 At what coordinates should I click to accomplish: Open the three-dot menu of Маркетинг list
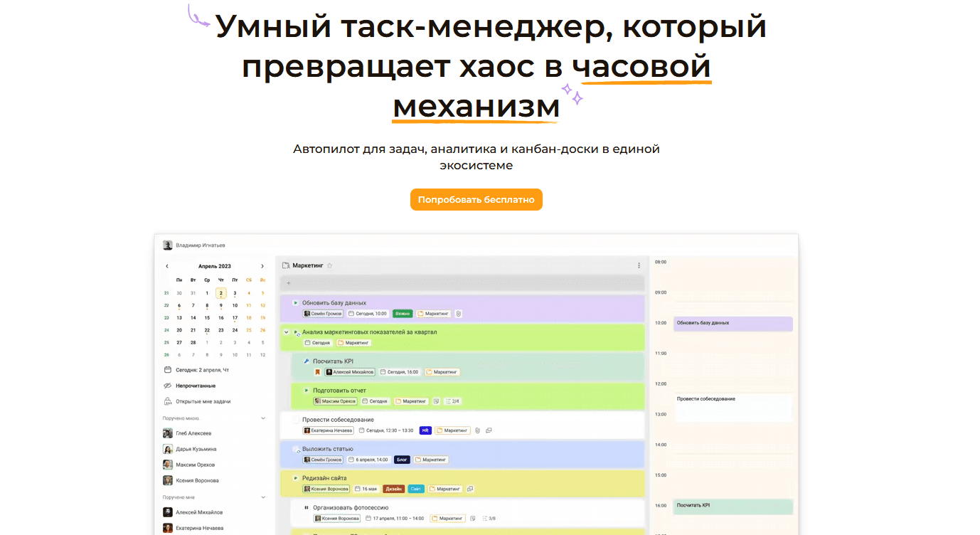(639, 265)
